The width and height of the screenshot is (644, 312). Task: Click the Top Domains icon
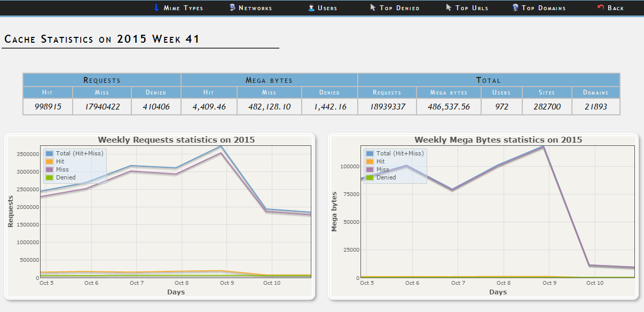[x=515, y=7]
